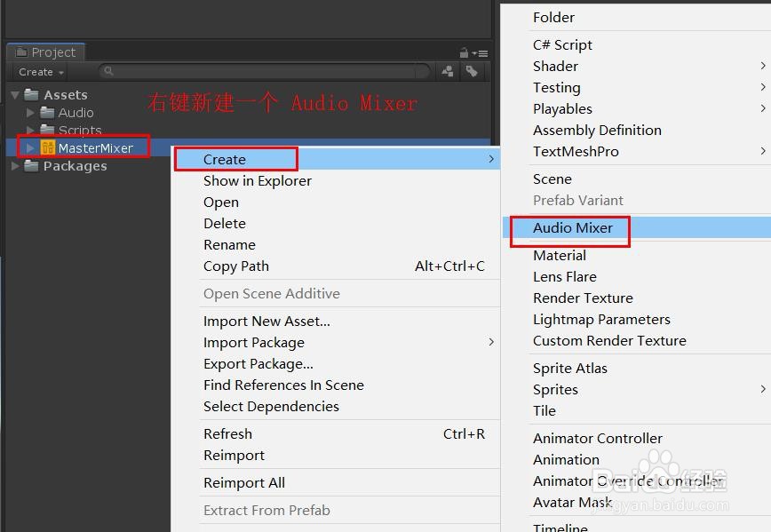Expand the Packages folder
This screenshot has width=771, height=532.
pos(15,166)
